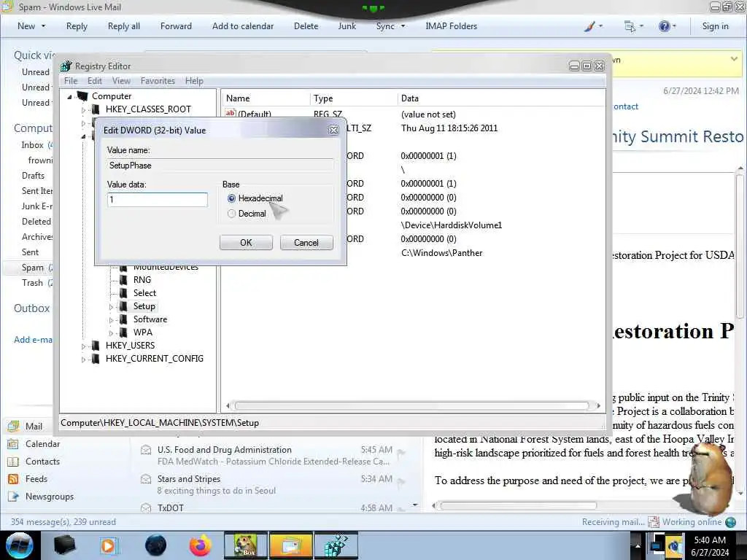Select the Decimal base radio button
Viewport: 747px width, 560px height.
231,214
